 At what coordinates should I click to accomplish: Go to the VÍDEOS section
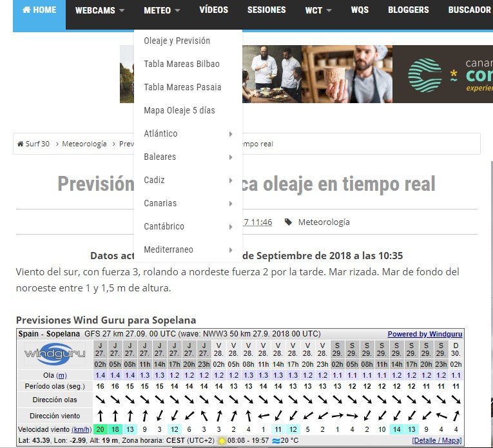pos(213,10)
